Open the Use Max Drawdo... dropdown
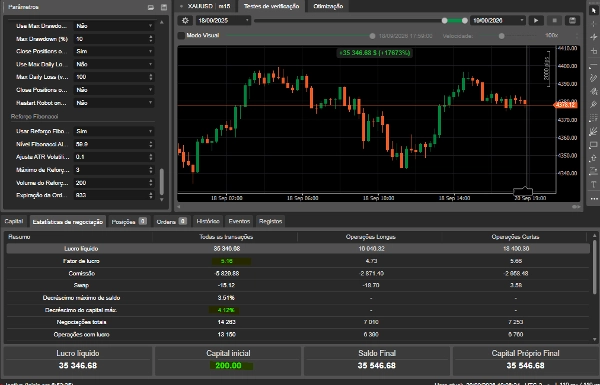Screen dimensions: 600x385 point(114,26)
